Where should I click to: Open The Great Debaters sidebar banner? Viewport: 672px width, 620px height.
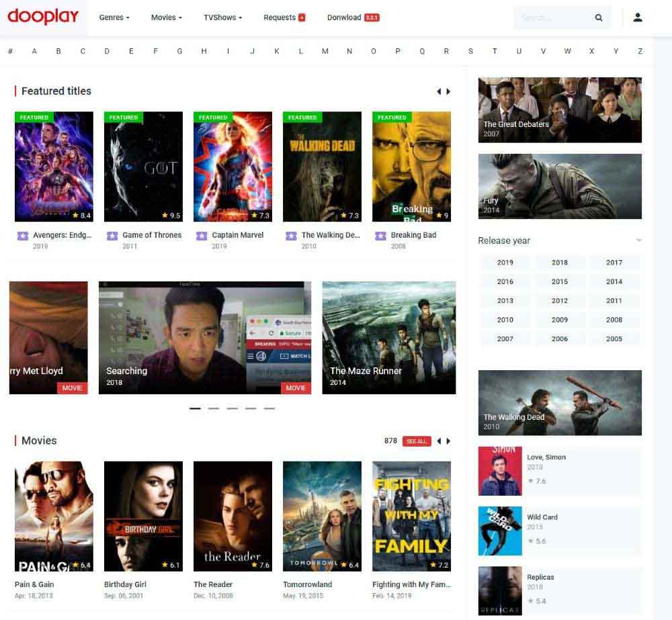click(560, 109)
